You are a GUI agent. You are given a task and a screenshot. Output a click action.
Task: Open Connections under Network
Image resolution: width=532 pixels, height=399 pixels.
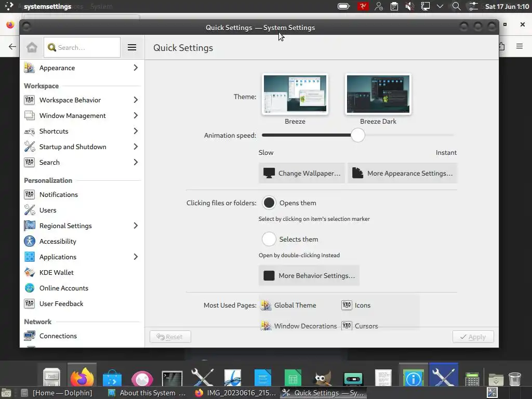82,336
